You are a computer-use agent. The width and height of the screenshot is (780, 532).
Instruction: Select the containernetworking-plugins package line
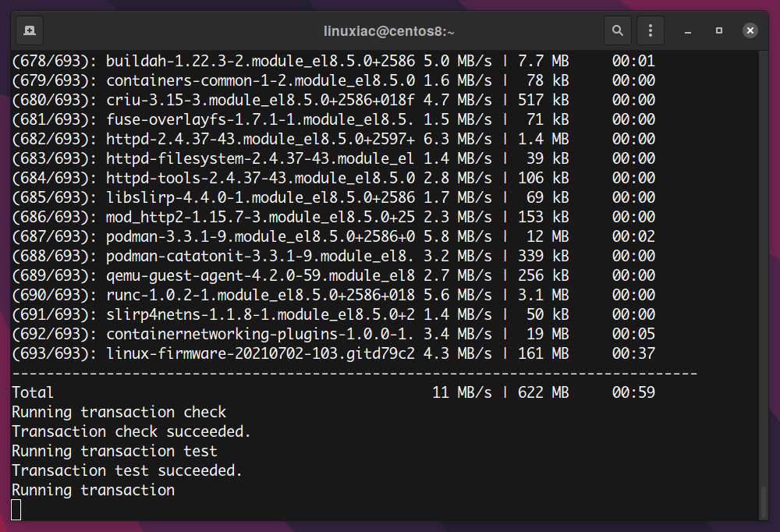[x=333, y=334]
